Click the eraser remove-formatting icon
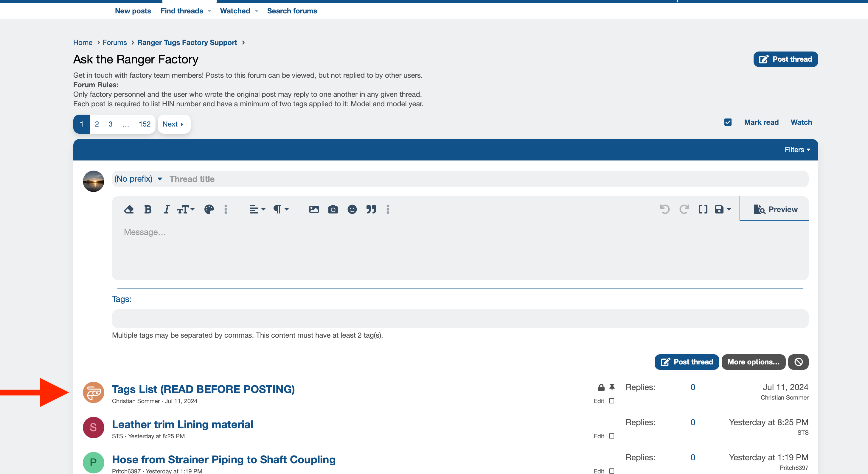Image resolution: width=868 pixels, height=474 pixels. (x=129, y=209)
